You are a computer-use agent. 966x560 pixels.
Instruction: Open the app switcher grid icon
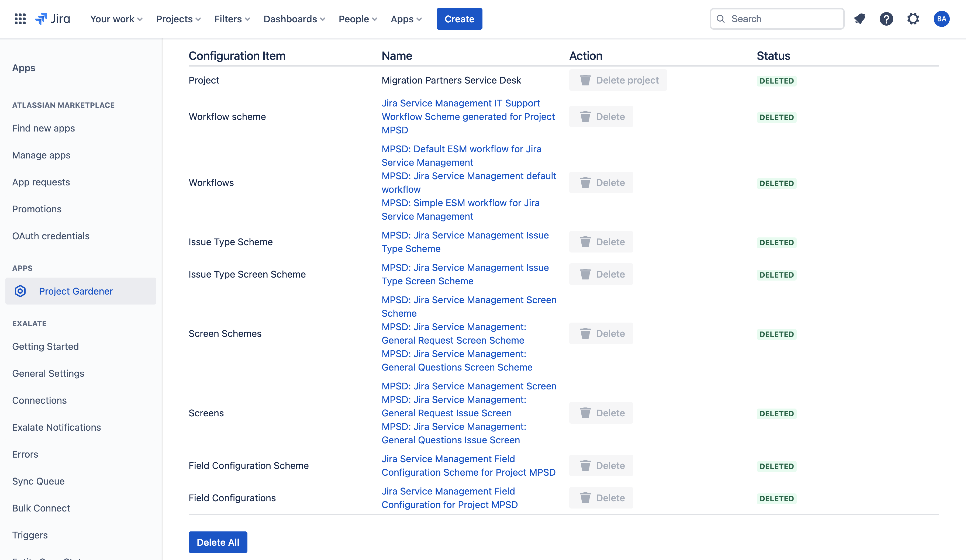click(x=20, y=19)
